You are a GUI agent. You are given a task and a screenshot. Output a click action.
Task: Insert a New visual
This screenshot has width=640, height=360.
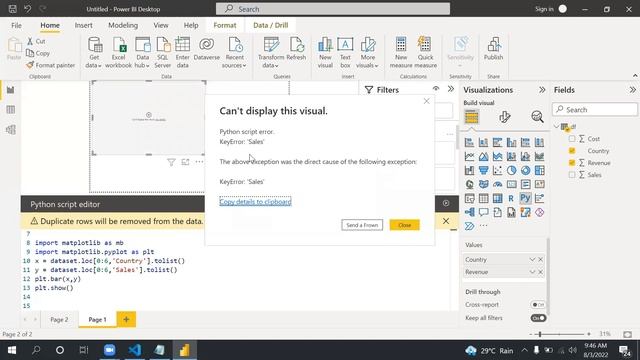[325, 52]
